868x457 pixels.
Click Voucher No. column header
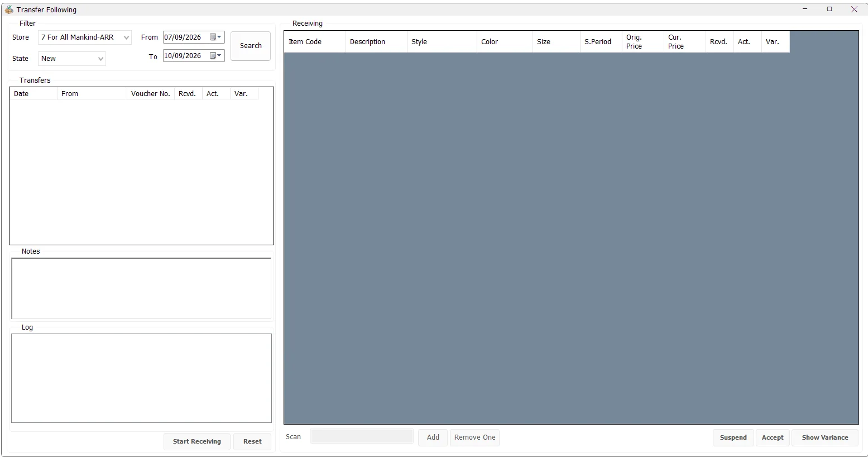tap(151, 94)
